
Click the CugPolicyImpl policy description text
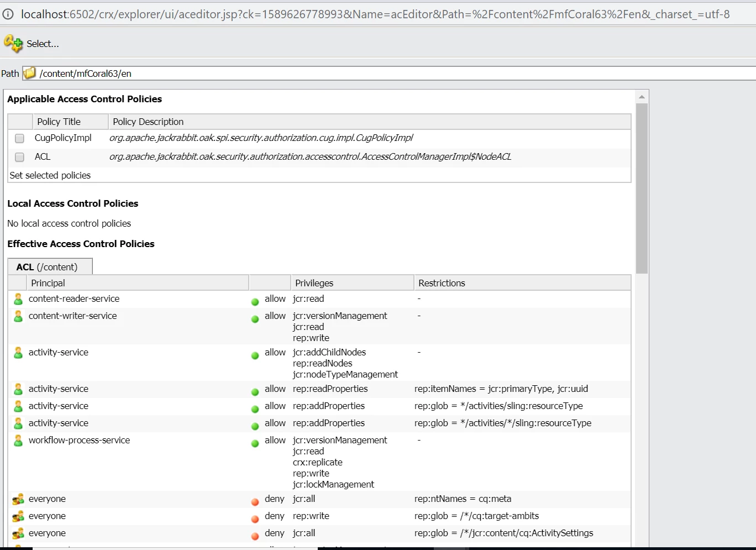point(261,138)
